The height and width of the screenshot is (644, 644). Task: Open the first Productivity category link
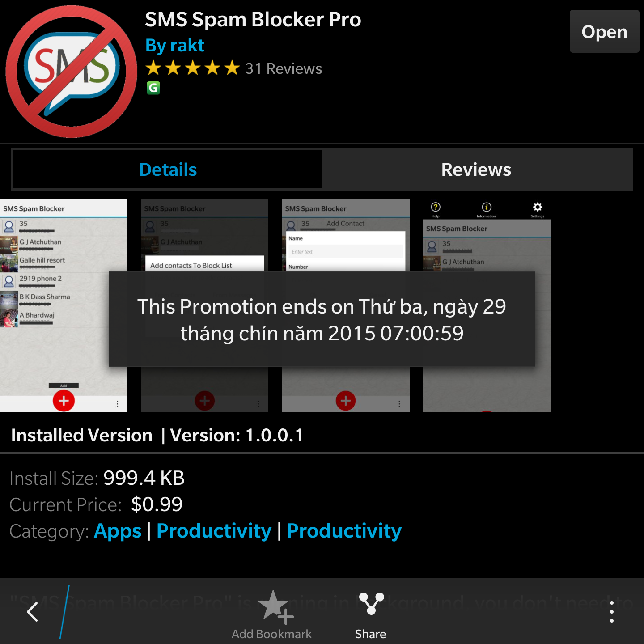tap(214, 531)
